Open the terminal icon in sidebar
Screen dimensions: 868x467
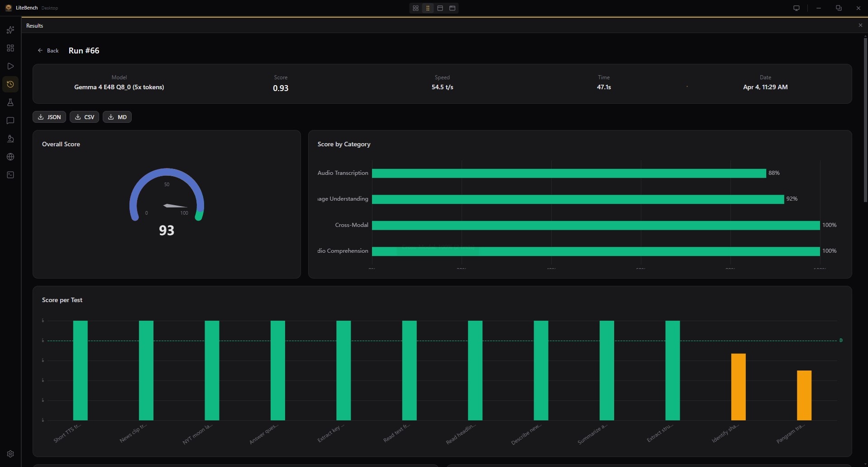(x=10, y=175)
